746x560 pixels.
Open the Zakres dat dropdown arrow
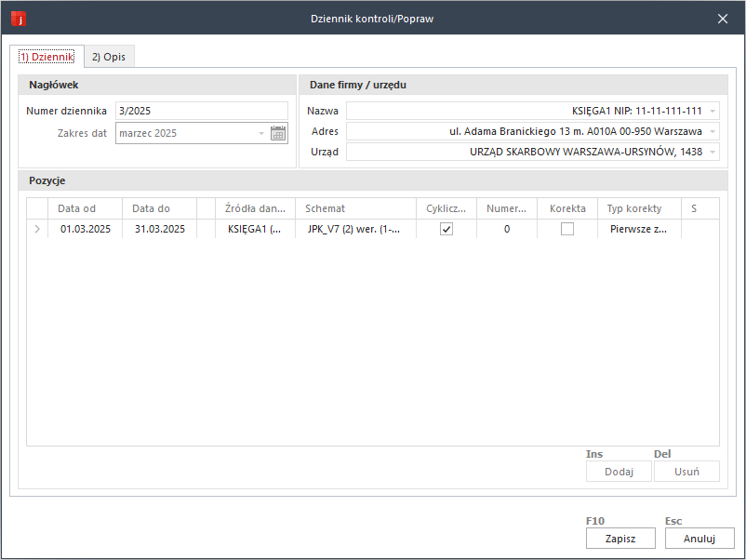pos(261,134)
